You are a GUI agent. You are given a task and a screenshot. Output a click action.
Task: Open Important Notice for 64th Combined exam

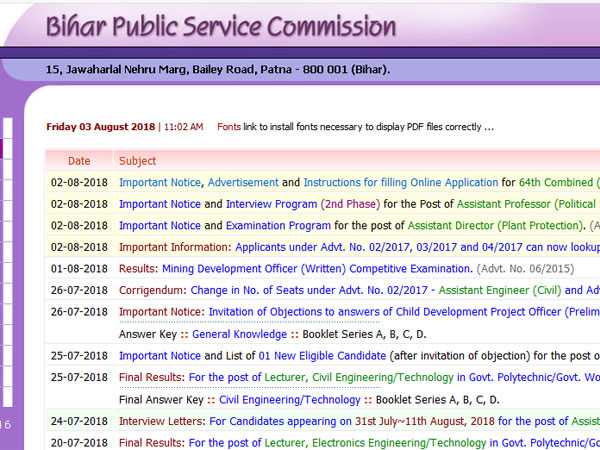[159, 183]
